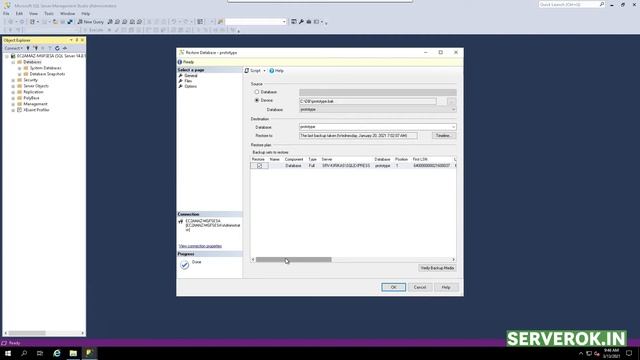Expand the PolyBase node
This screenshot has width=640, height=360.
pyautogui.click(x=13, y=98)
